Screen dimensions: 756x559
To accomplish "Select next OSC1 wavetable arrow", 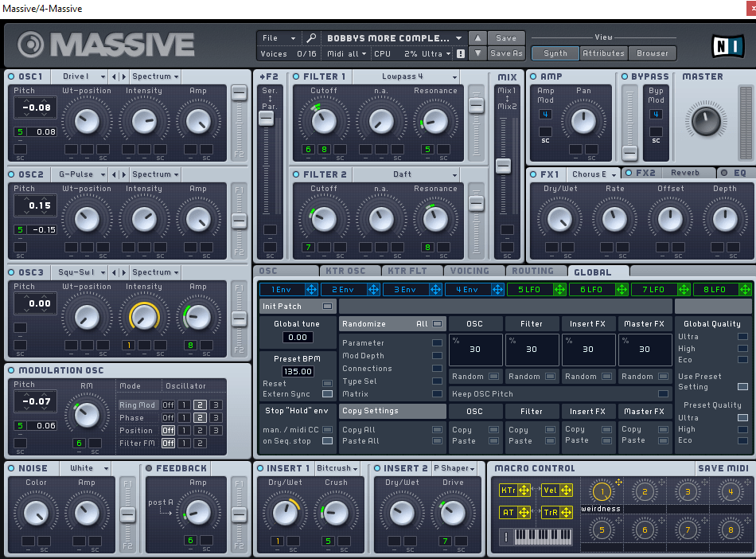I will pyautogui.click(x=123, y=76).
